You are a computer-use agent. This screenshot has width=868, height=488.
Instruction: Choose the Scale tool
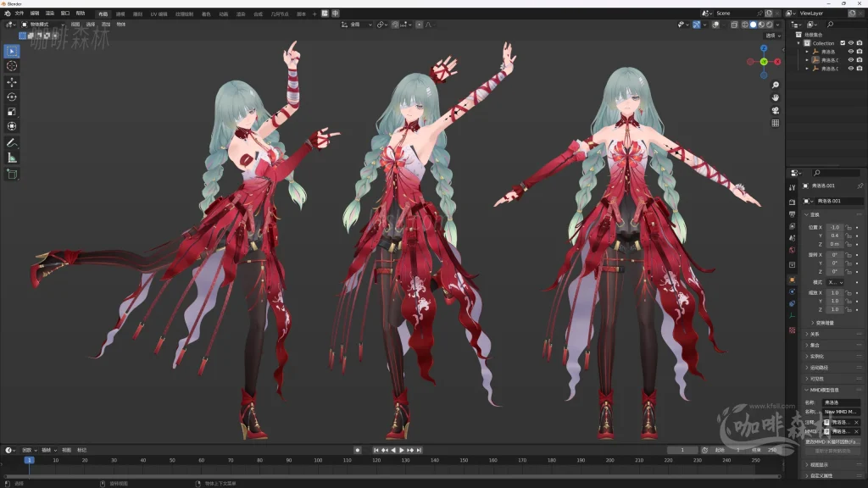pyautogui.click(x=12, y=112)
